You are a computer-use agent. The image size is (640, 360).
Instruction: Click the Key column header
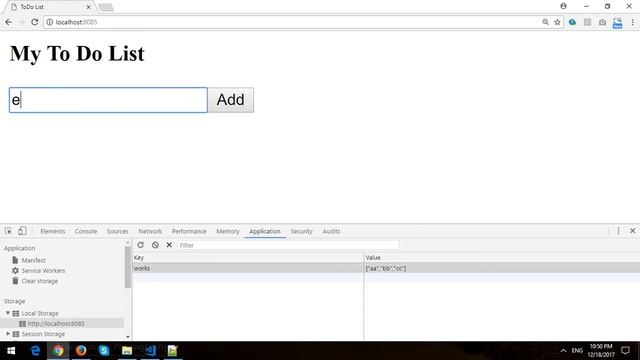248,258
